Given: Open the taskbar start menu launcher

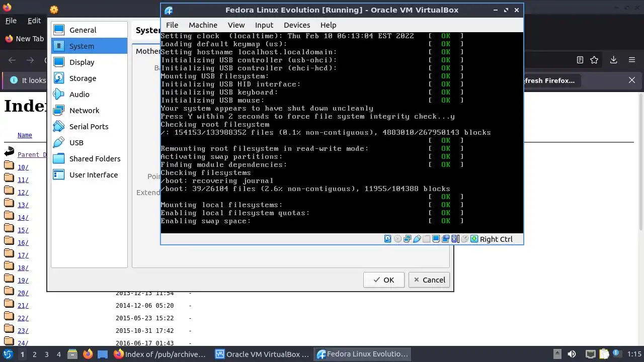Looking at the screenshot, I should [x=8, y=354].
